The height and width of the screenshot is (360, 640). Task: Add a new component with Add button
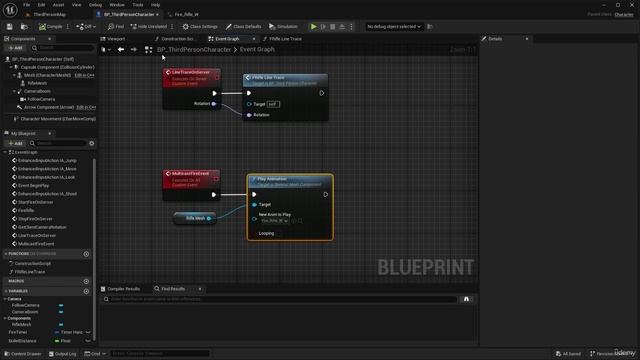tap(16, 48)
